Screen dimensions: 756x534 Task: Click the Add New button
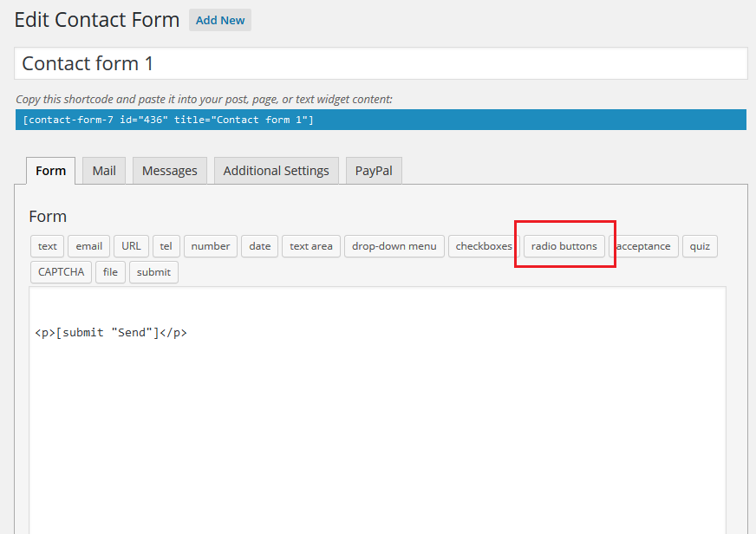tap(220, 20)
